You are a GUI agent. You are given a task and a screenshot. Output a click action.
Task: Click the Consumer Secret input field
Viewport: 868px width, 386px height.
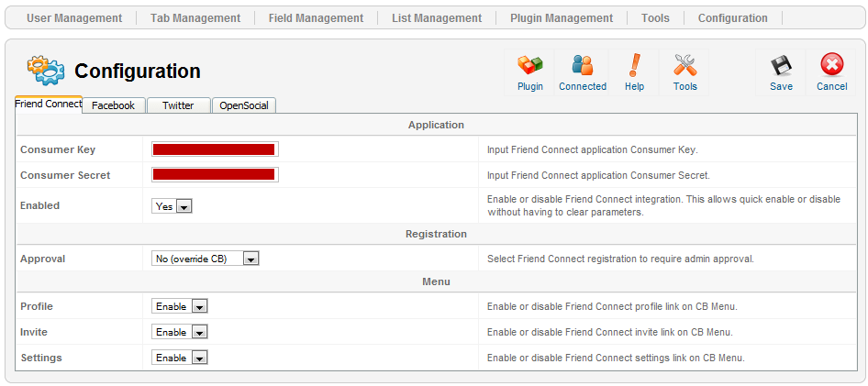(x=215, y=175)
